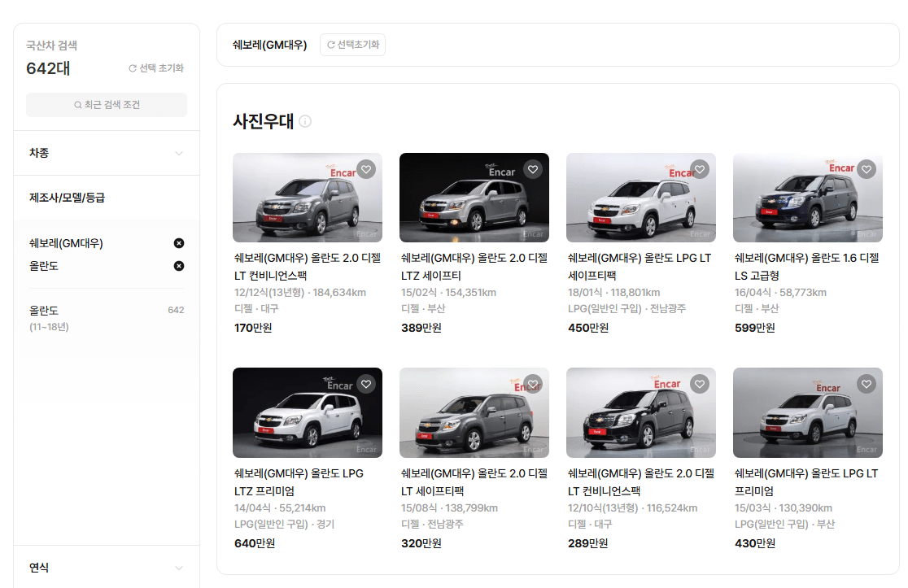908x588 pixels.
Task: Open the 320만원 gray 올란도 thumbnail
Action: pyautogui.click(x=474, y=412)
